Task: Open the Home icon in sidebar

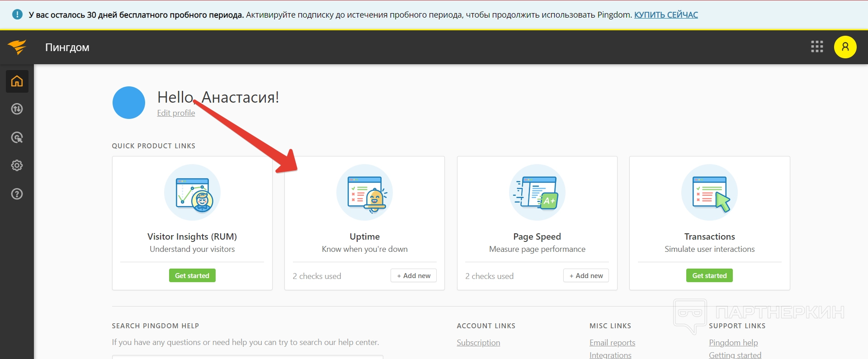Action: click(17, 81)
